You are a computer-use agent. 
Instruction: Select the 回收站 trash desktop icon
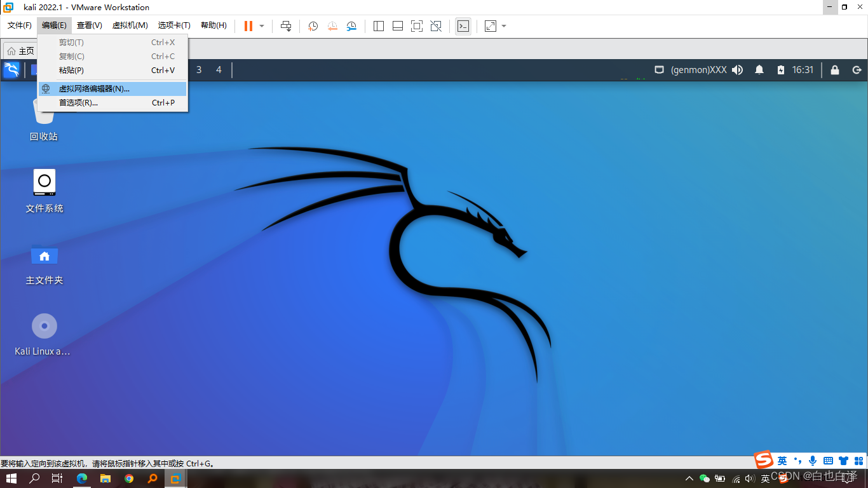point(44,119)
